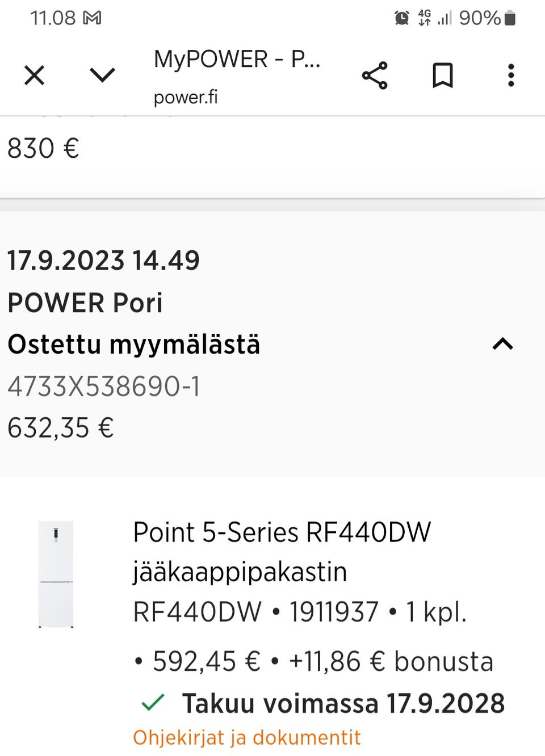Close the browser custom tab
Screen dimensions: 545x756
(x=35, y=75)
